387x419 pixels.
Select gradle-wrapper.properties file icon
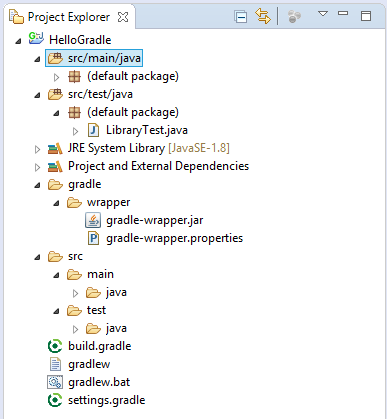tap(93, 238)
